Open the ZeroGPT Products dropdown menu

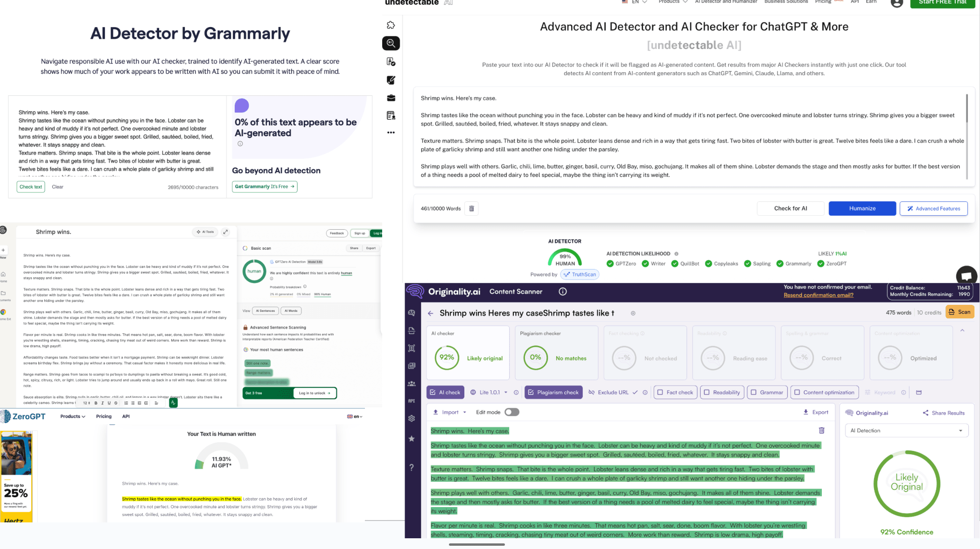click(72, 416)
